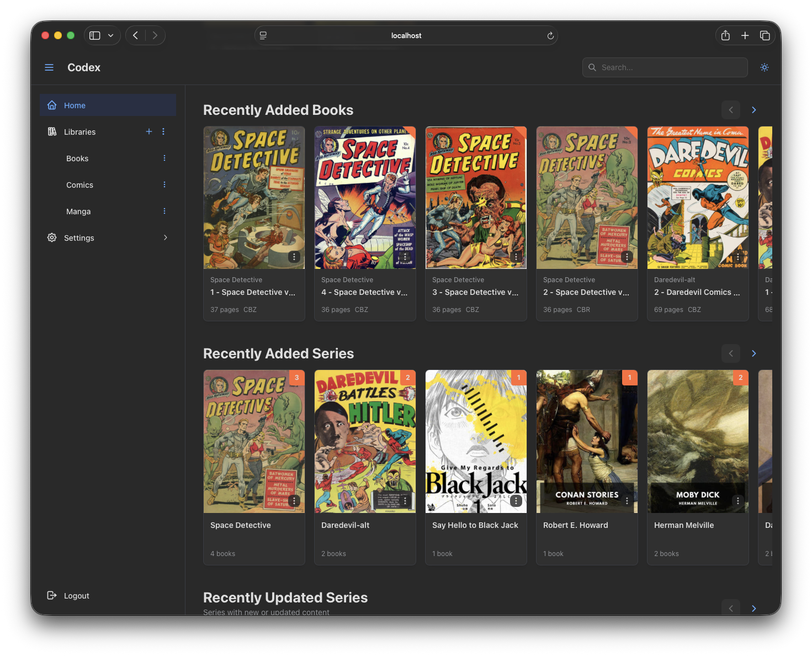812x656 pixels.
Task: Open the hamburger menu next to Codex
Action: pyautogui.click(x=49, y=67)
